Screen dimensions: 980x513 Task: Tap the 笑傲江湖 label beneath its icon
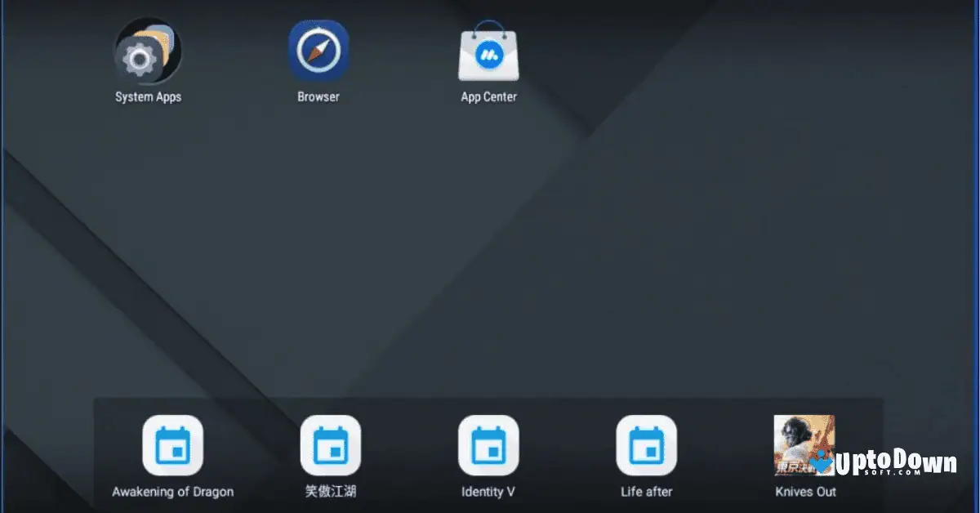(330, 492)
